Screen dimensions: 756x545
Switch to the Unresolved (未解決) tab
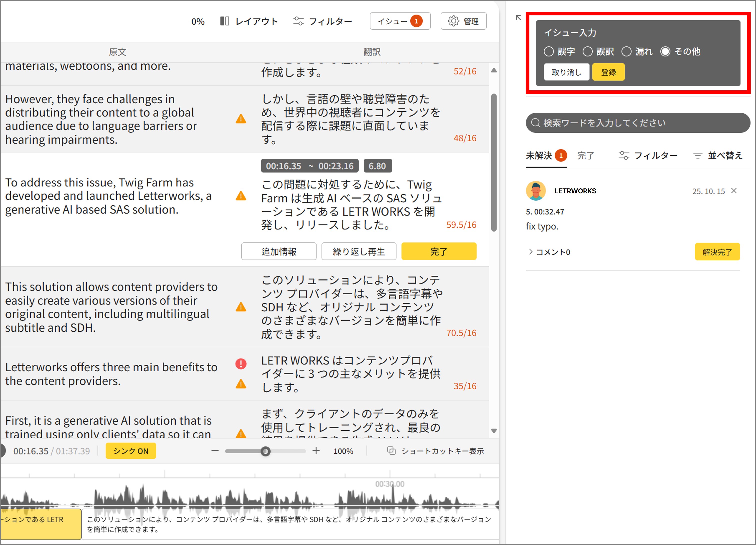(539, 156)
